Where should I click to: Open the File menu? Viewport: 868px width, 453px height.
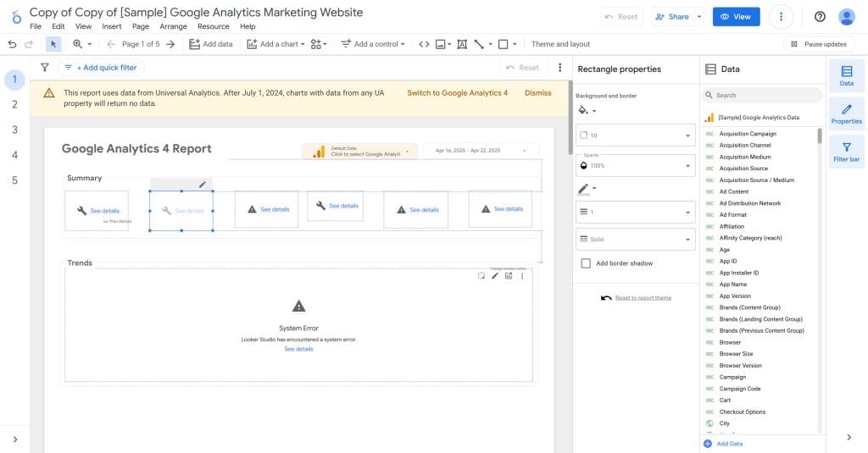click(36, 26)
